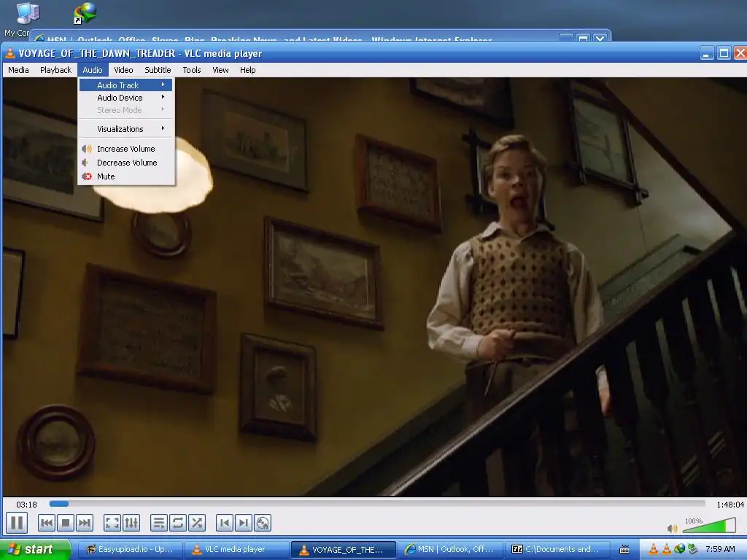Click the 7:59 AM system clock
The height and width of the screenshot is (560, 747).
coord(720,550)
